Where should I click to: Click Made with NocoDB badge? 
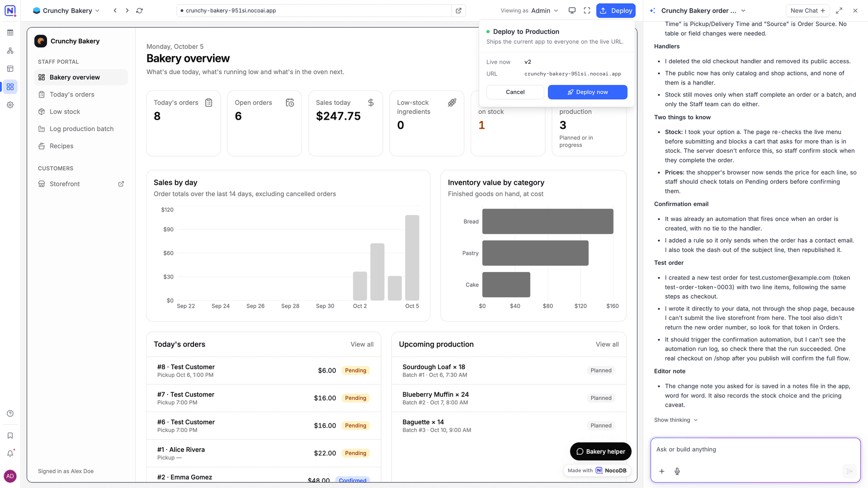coord(597,470)
